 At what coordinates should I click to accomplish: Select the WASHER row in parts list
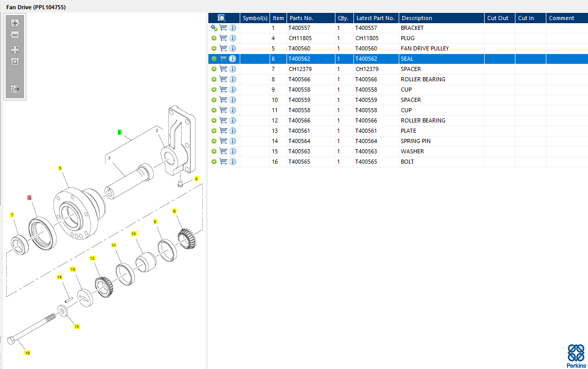413,151
